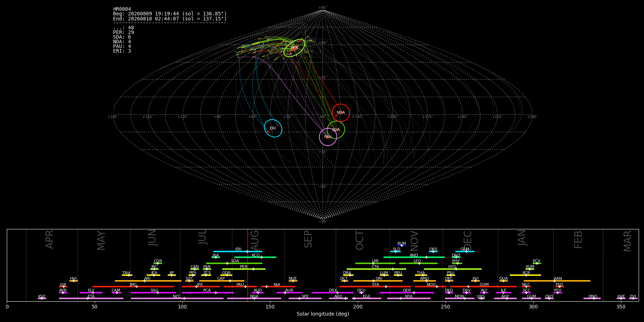Viewport: 644px width, 322px height.
Task: Click the PER count entry in legend
Action: click(x=123, y=32)
